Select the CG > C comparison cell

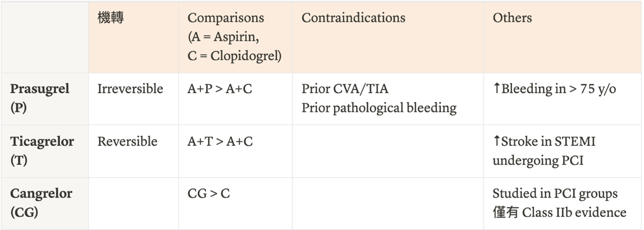click(x=235, y=203)
